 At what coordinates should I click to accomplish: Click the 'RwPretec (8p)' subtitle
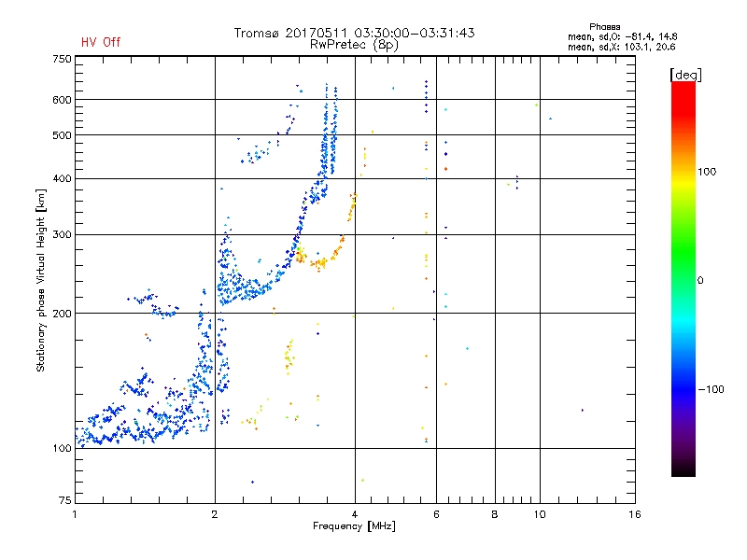[354, 45]
